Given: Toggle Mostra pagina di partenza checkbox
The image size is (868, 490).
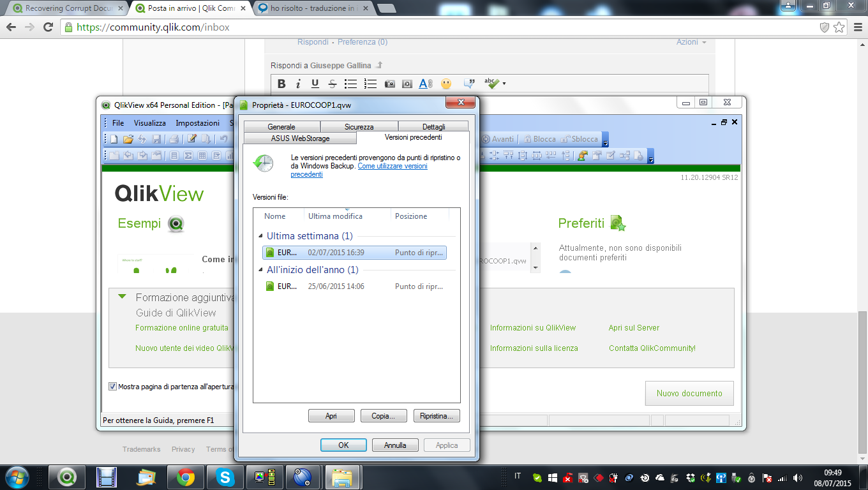Looking at the screenshot, I should pyautogui.click(x=113, y=387).
